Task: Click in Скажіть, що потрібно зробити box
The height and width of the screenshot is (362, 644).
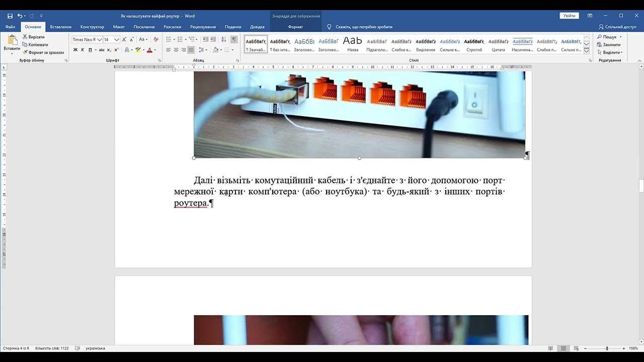Action: tap(364, 27)
